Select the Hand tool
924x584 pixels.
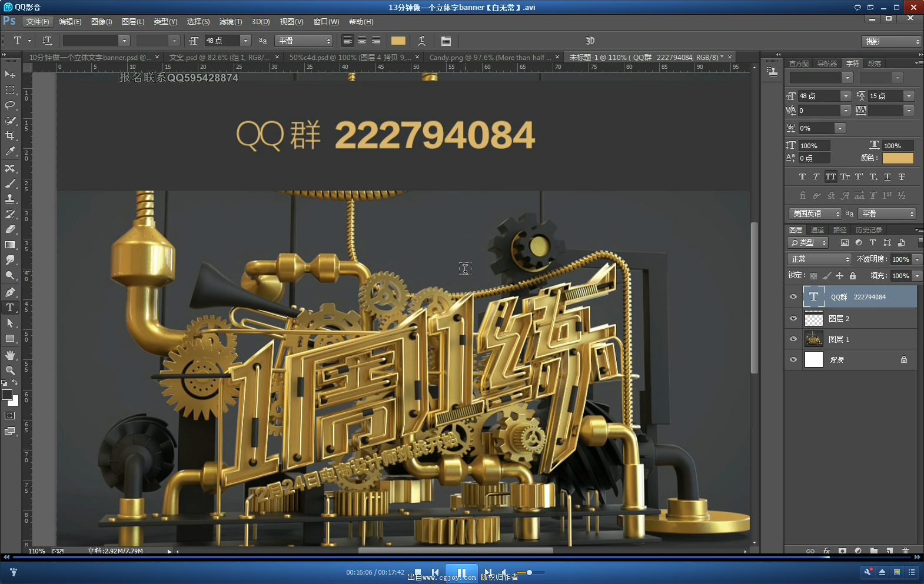pos(10,355)
